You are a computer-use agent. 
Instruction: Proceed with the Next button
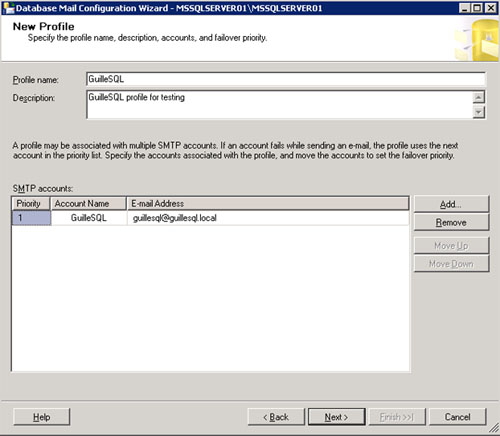(336, 417)
